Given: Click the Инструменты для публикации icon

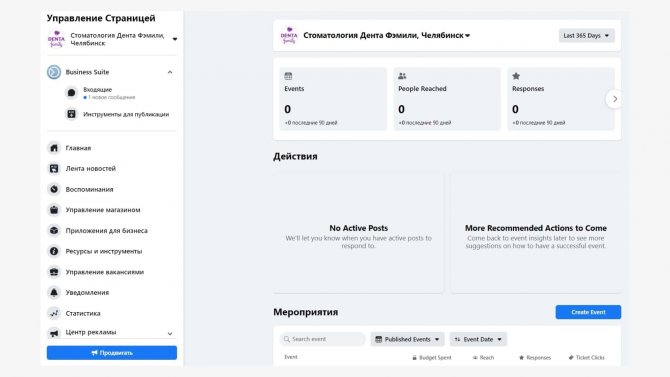Looking at the screenshot, I should (x=71, y=114).
